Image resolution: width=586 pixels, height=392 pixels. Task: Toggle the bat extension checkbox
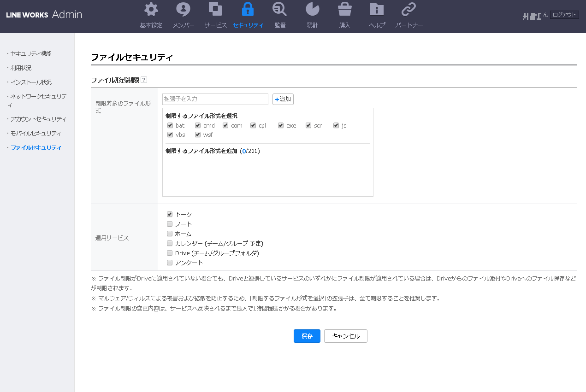[x=170, y=125]
